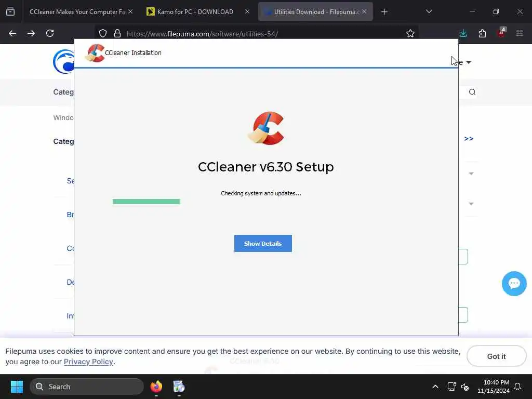Open the Windows Start menu
532x399 pixels.
coord(17,387)
